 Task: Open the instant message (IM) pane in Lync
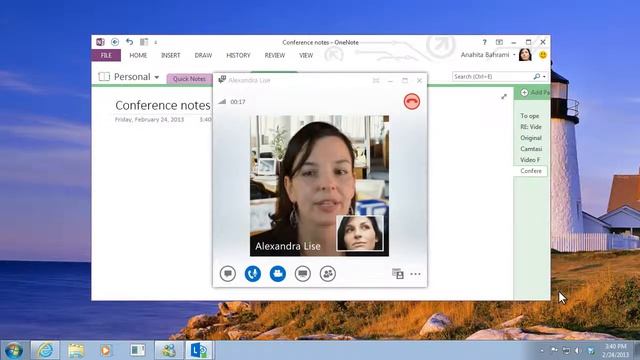coord(228,273)
